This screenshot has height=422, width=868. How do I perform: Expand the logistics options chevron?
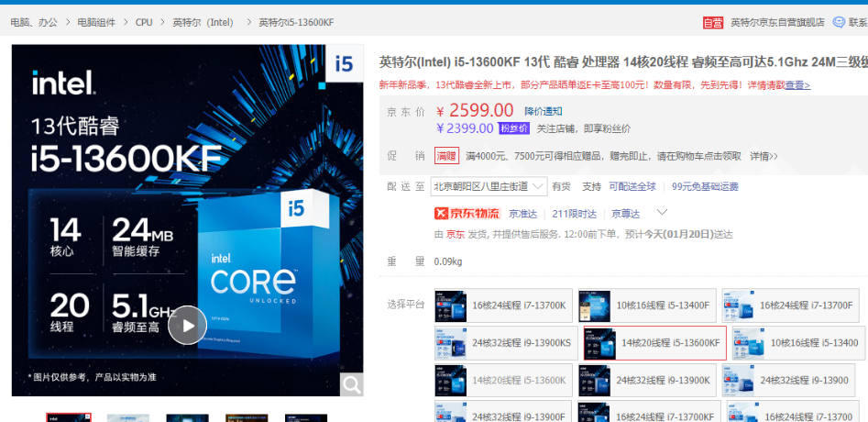[662, 212]
